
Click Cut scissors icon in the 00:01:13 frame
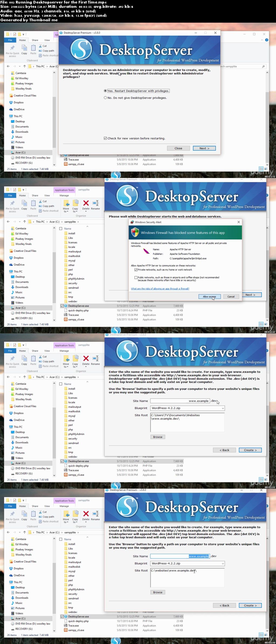click(40, 46)
